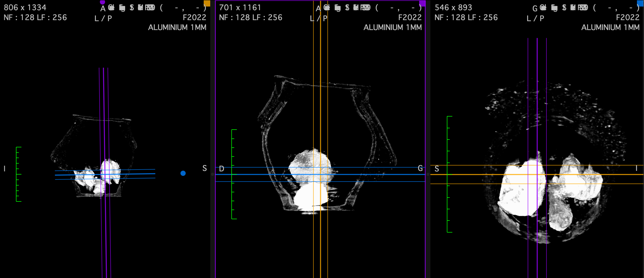Grab the purple rotation dot atop left view

click(x=102, y=2)
